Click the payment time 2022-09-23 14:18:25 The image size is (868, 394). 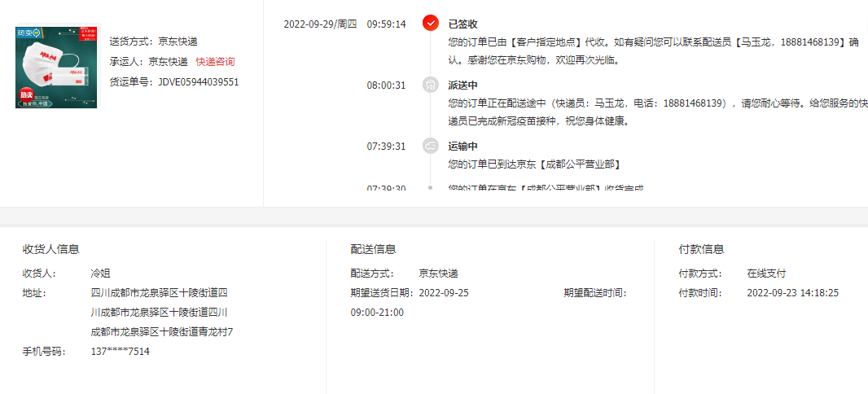click(x=793, y=293)
